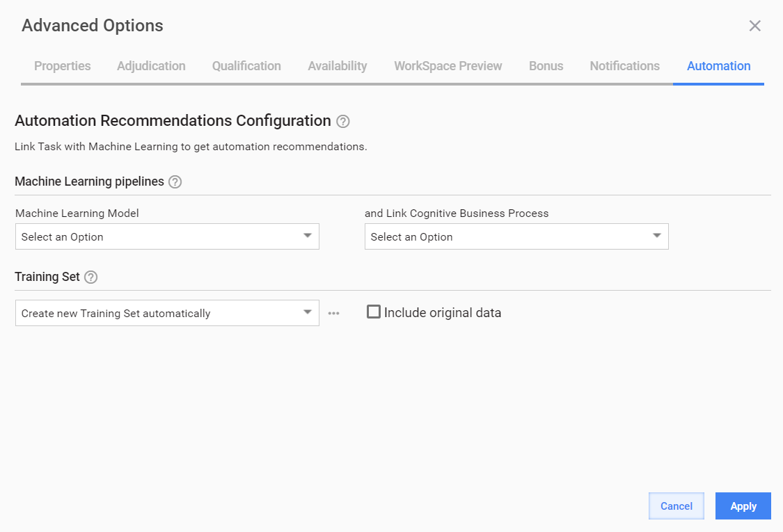The height and width of the screenshot is (532, 783).
Task: Open the Training Set selection dropdown
Action: (x=167, y=313)
